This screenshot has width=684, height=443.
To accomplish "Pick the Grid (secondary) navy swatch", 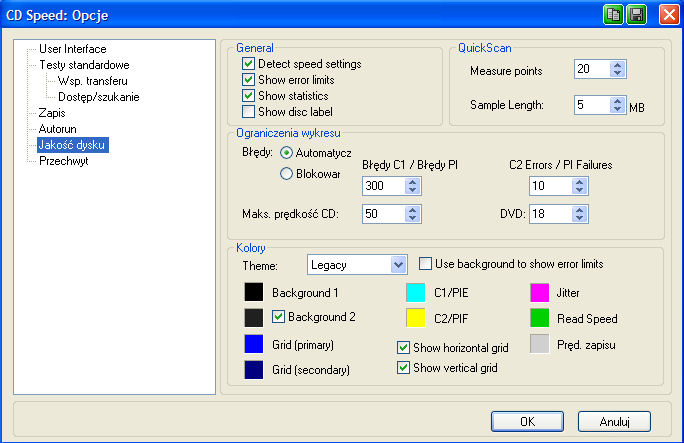I will pos(253,370).
